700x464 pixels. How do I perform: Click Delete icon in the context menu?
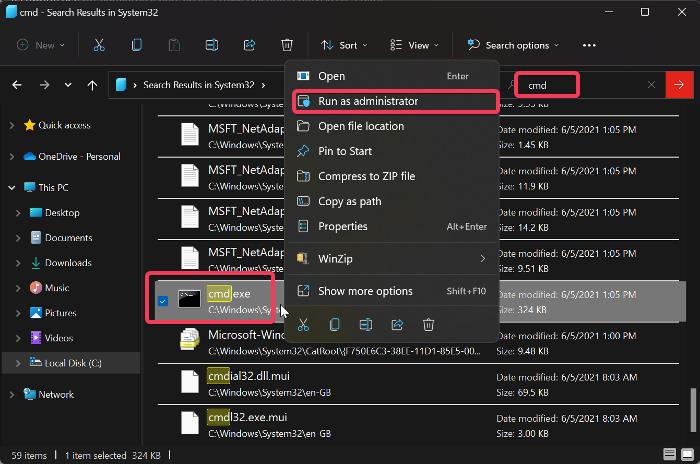[429, 325]
